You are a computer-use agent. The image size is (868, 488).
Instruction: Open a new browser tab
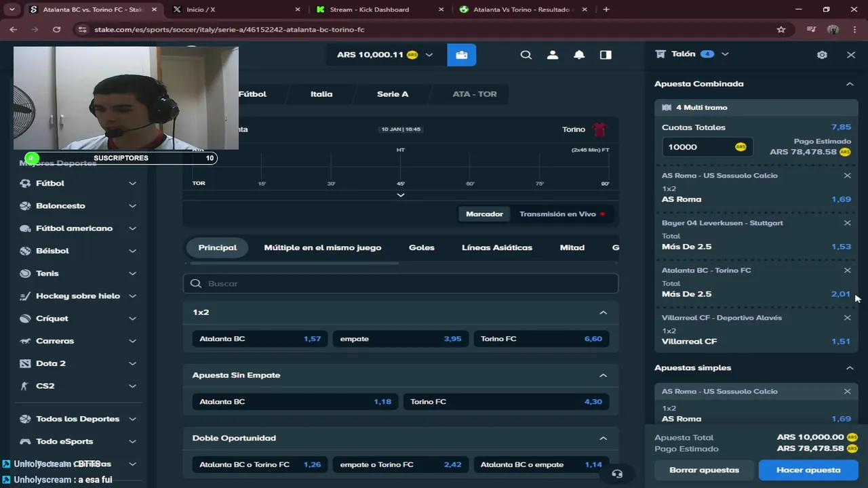pyautogui.click(x=606, y=9)
